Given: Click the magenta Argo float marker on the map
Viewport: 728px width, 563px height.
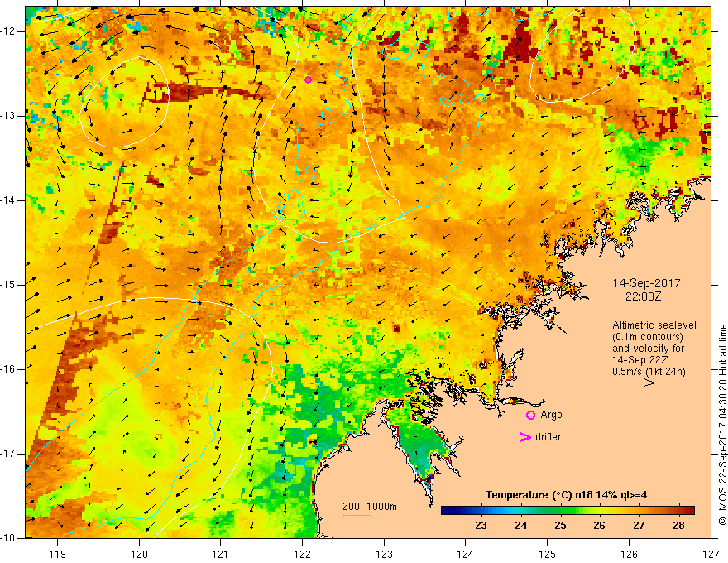Looking at the screenshot, I should point(308,79).
